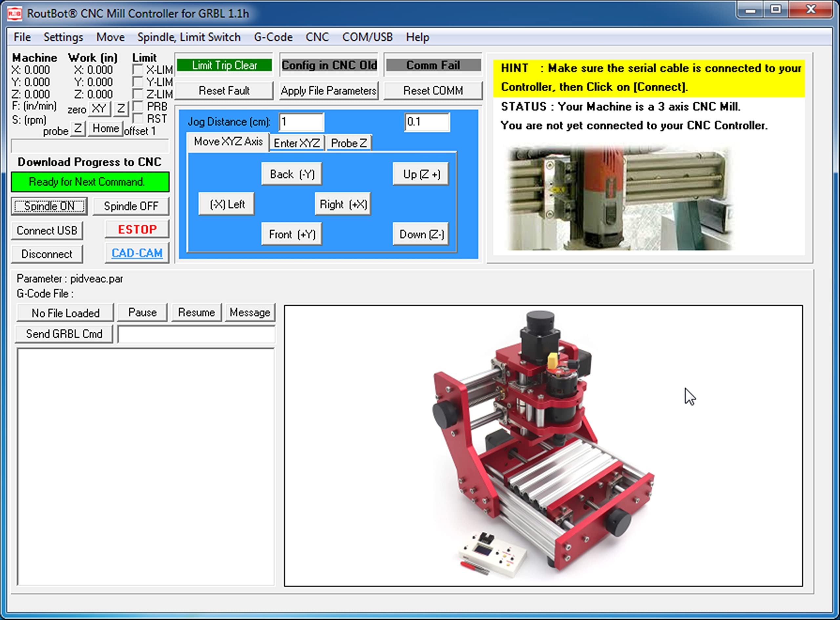Select the Move XYZ Axis tab

(228, 142)
